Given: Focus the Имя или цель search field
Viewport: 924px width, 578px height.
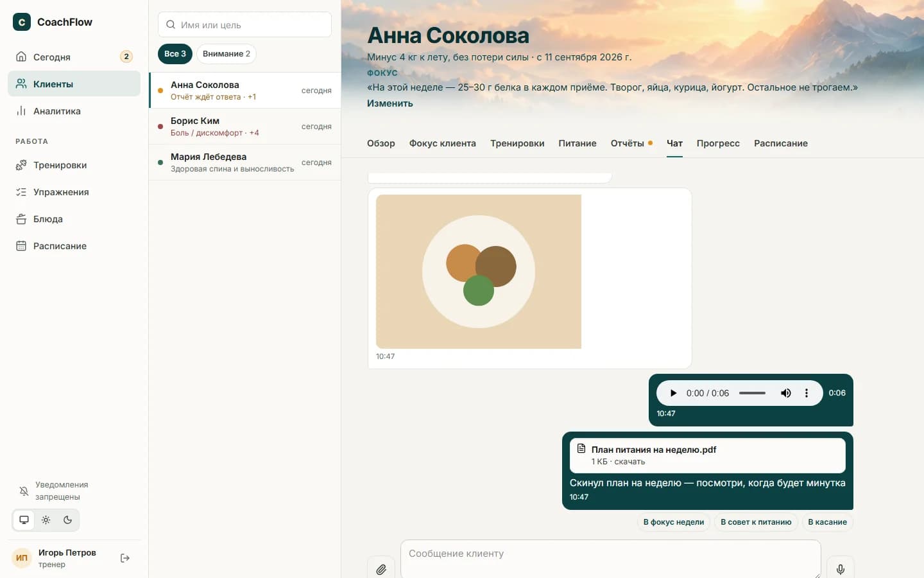Looking at the screenshot, I should tap(244, 24).
